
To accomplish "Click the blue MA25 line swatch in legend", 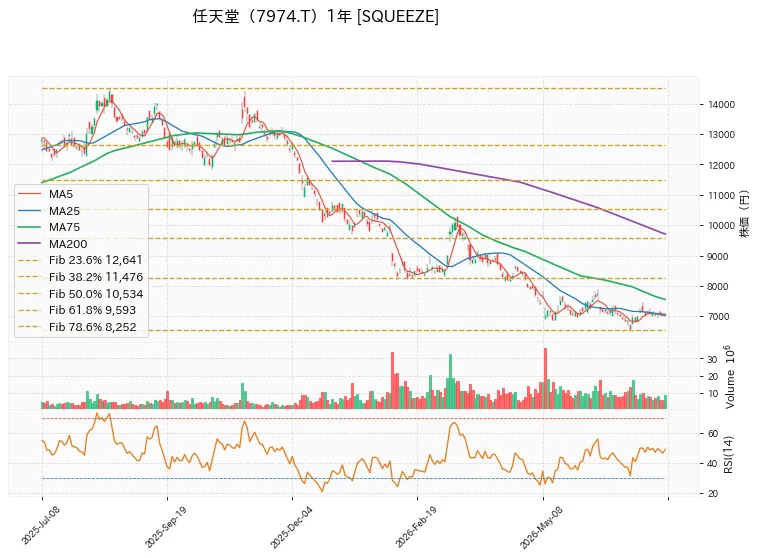I will coord(29,211).
